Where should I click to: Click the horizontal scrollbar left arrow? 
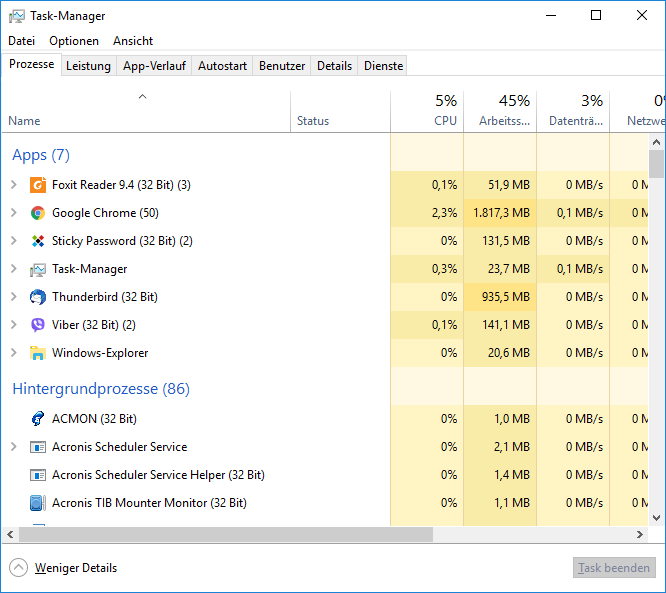(10, 534)
